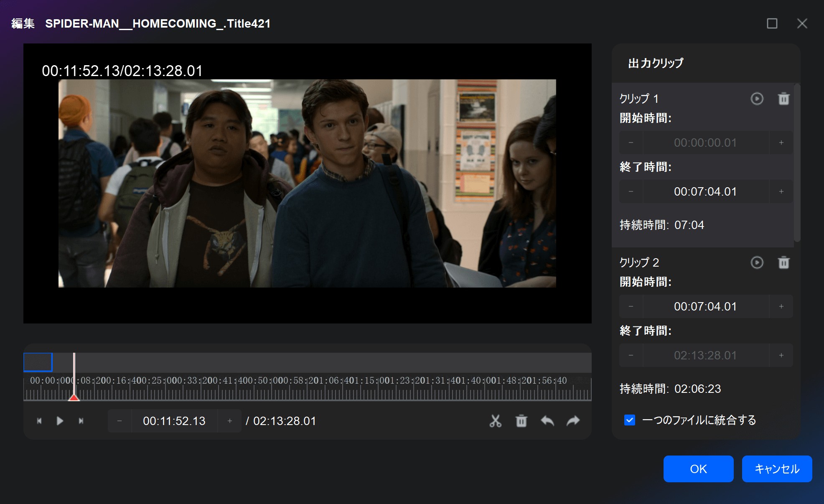Step to next frame
Image resolution: width=824 pixels, height=504 pixels.
pos(81,421)
